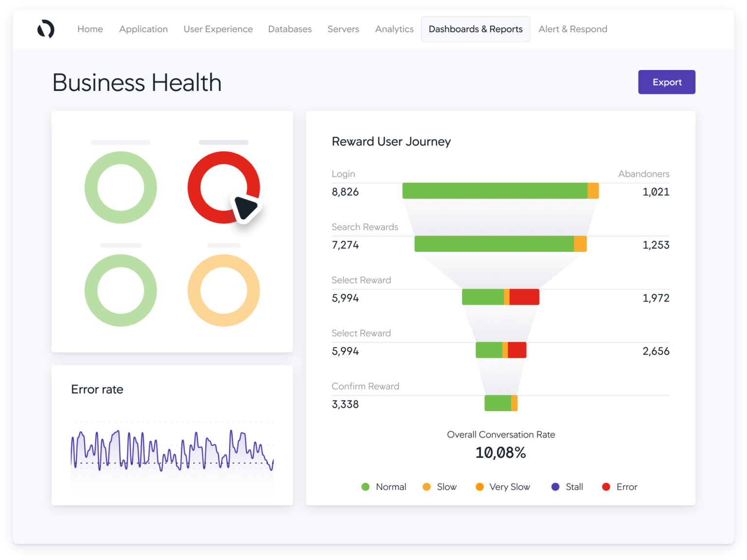Toggle the Stall series in the legend
Viewport: 747px width, 560px height.
pyautogui.click(x=567, y=487)
